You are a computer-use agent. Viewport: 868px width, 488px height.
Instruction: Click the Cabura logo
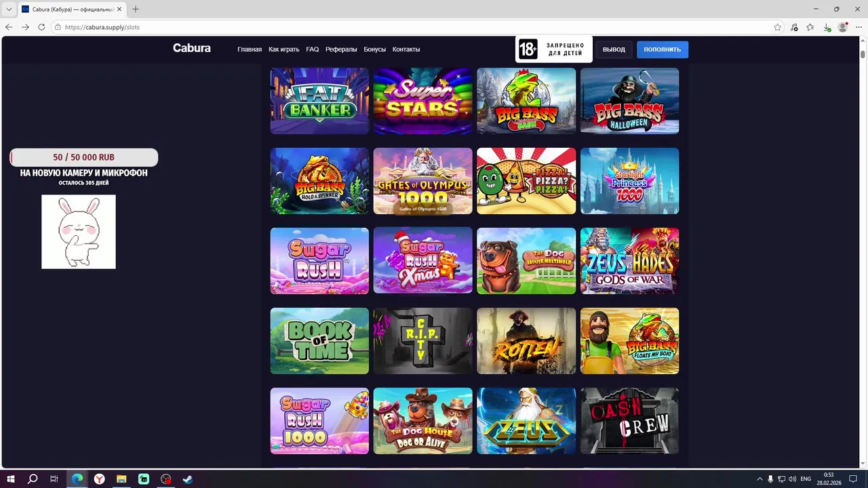[192, 48]
